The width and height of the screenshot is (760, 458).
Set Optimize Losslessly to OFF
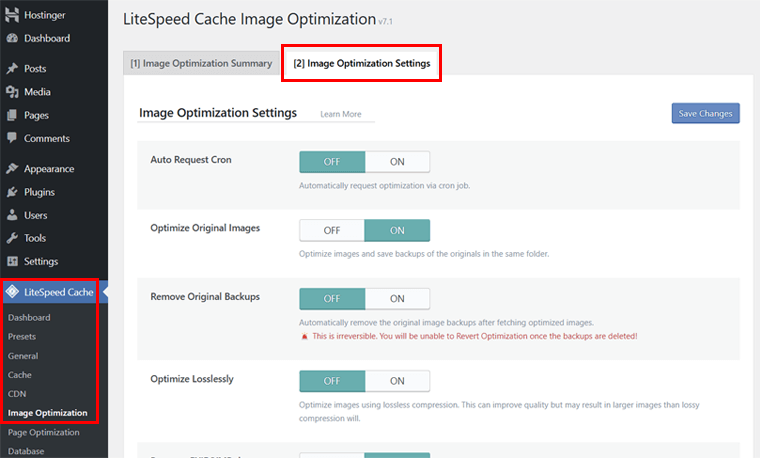tap(332, 381)
